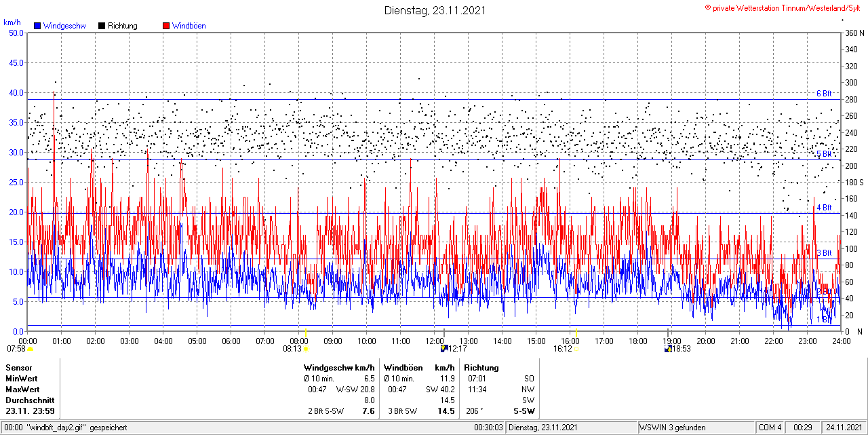
Task: Click the Windgeschw km/h column header
Action: (339, 367)
